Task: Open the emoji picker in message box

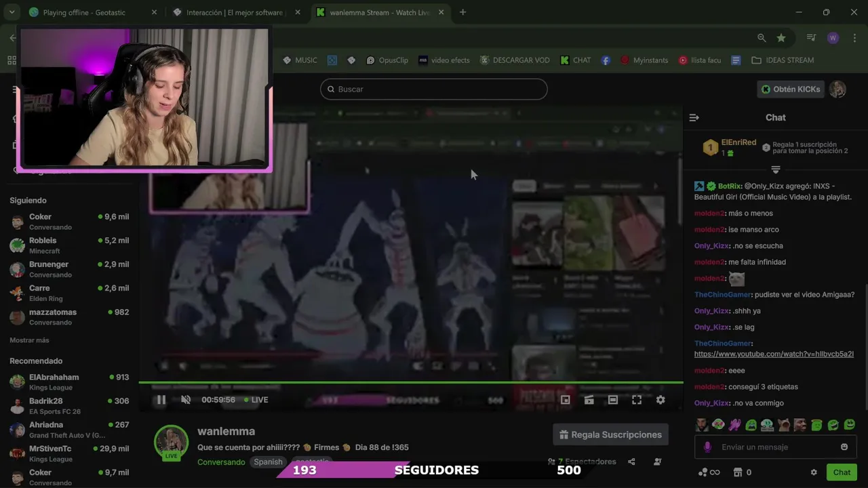Action: [x=844, y=447]
